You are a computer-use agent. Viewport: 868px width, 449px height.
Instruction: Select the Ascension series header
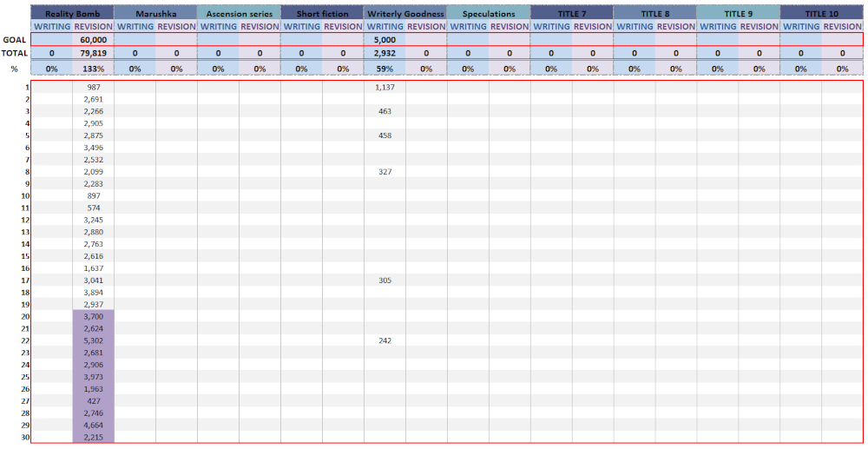click(239, 14)
